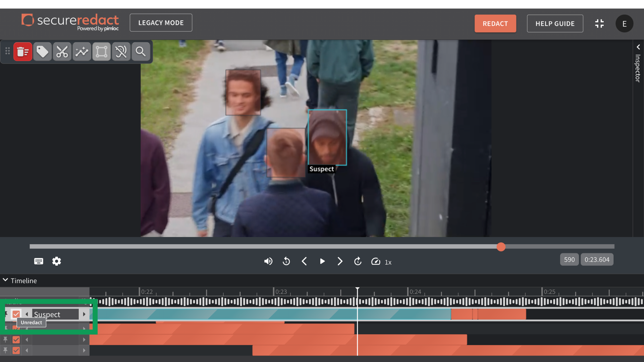Viewport: 644px width, 362px height.
Task: Select the tag label tool
Action: point(42,52)
